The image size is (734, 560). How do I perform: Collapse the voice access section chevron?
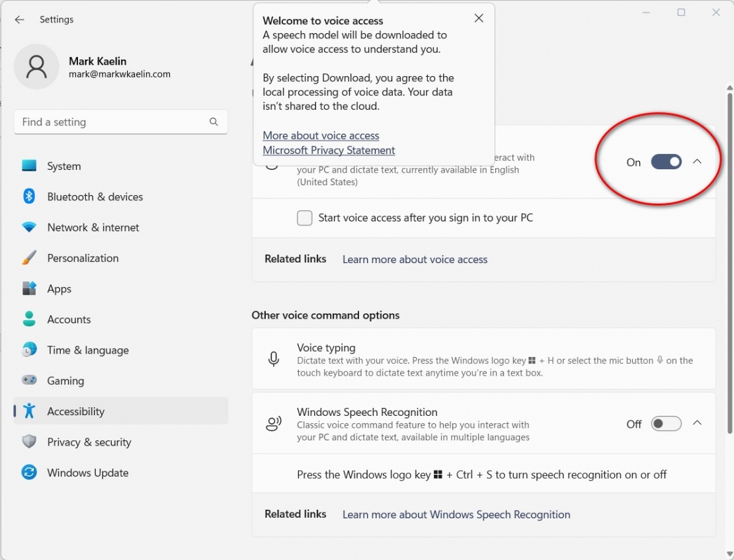pyautogui.click(x=698, y=161)
